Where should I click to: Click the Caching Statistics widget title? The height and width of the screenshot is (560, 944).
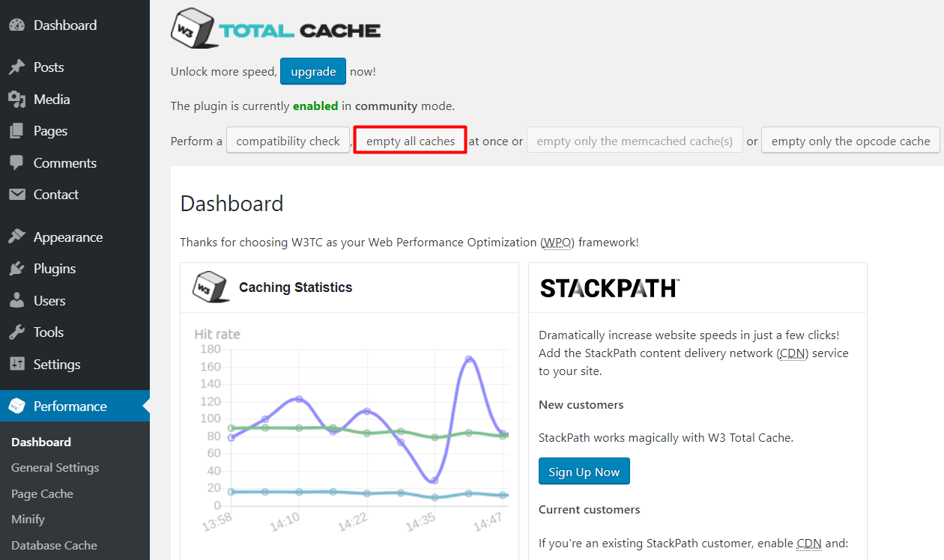[x=295, y=287]
